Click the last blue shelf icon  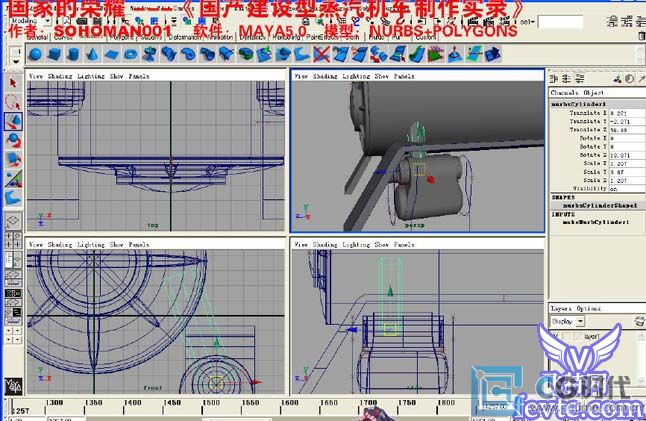pyautogui.click(x=493, y=54)
